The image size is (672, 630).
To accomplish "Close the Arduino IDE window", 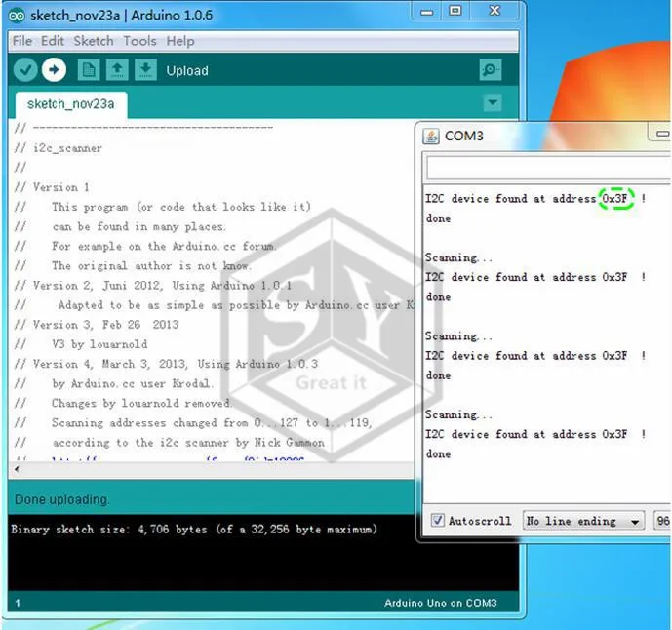I will [x=494, y=11].
